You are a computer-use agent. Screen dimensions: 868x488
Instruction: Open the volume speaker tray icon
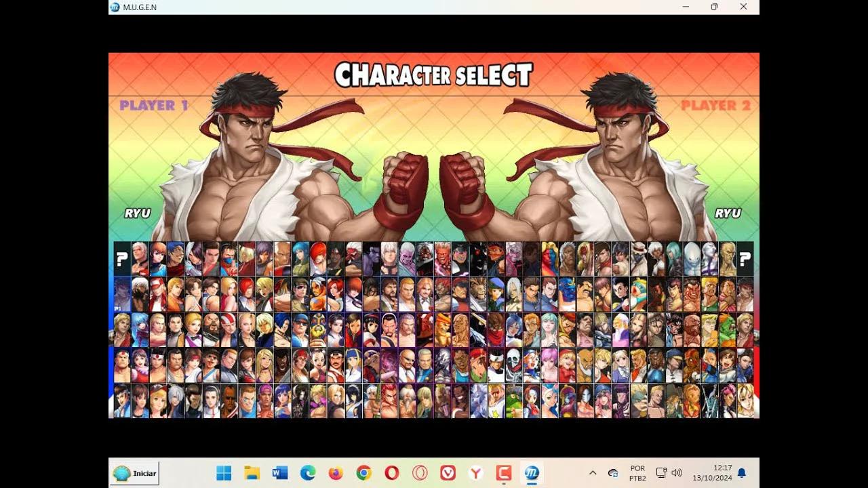pos(676,472)
